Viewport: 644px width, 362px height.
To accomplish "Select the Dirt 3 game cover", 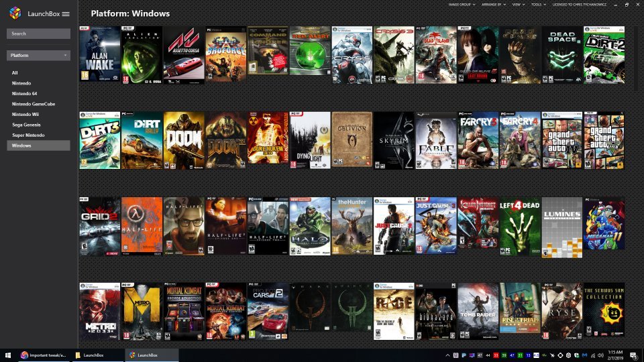I will (x=100, y=140).
